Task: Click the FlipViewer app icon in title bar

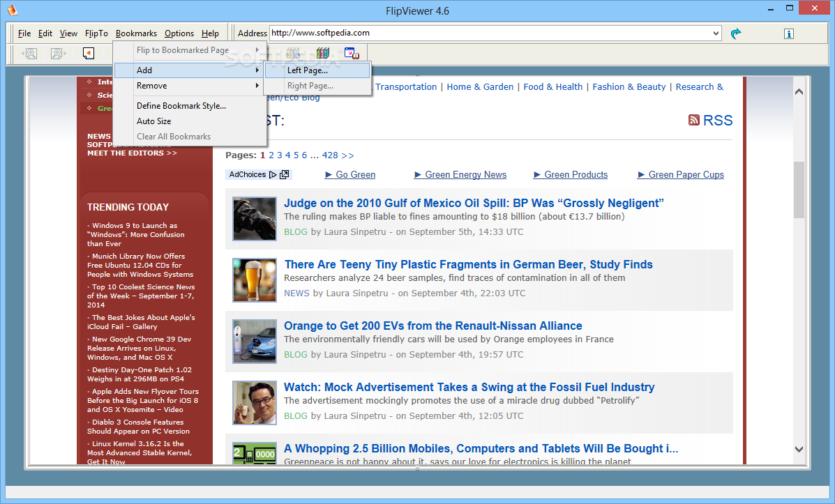Action: pyautogui.click(x=12, y=10)
